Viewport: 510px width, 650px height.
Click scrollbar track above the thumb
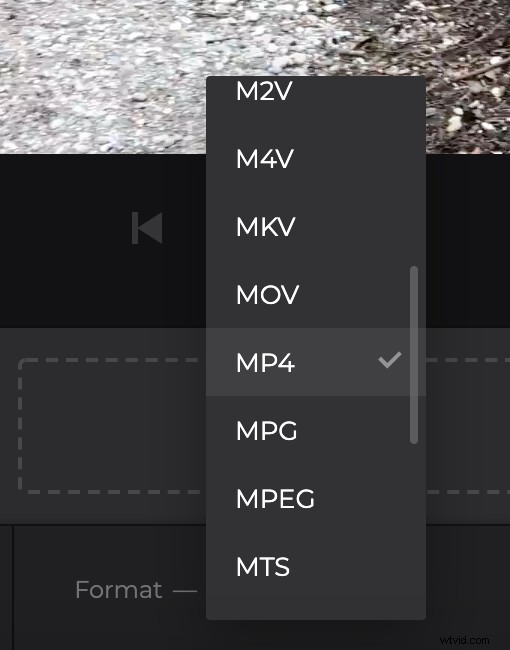(x=413, y=174)
